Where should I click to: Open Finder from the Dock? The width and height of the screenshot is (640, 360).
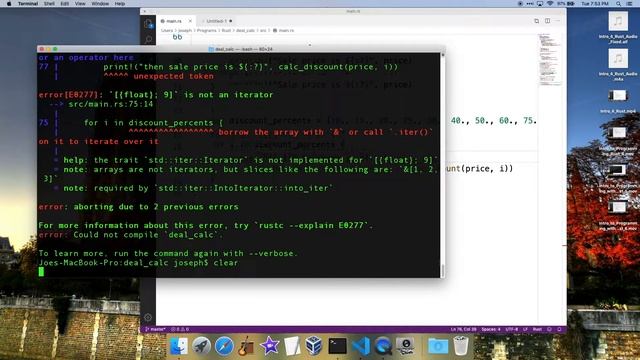pos(178,346)
